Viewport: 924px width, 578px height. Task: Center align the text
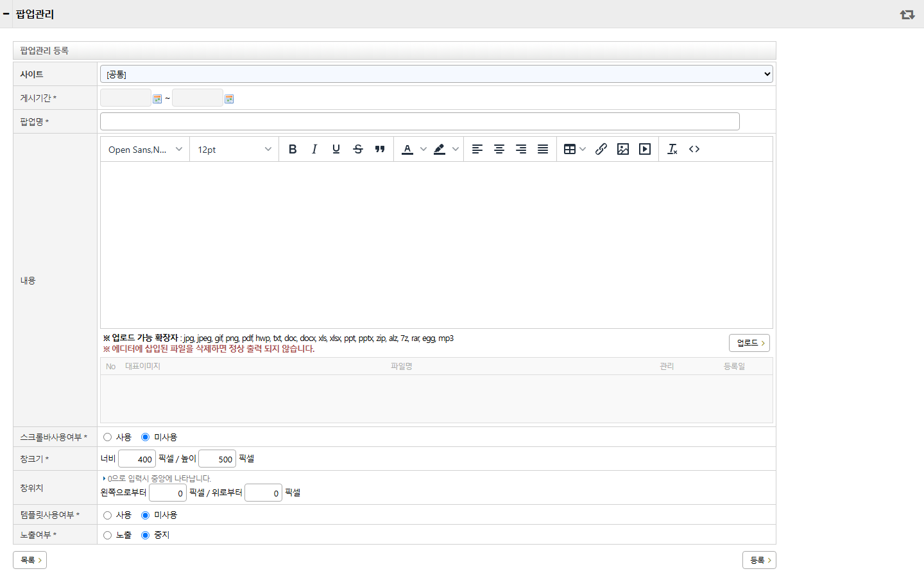point(499,149)
